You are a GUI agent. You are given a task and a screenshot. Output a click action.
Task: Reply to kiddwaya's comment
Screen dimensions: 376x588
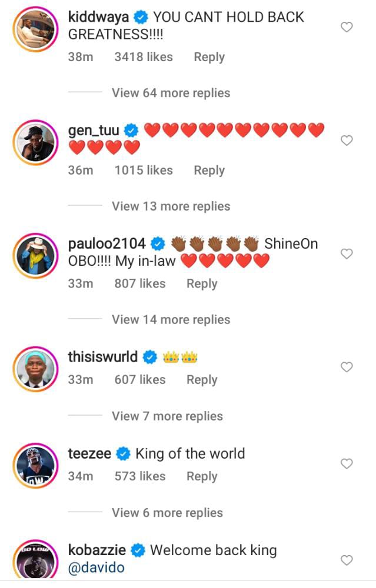coord(209,57)
